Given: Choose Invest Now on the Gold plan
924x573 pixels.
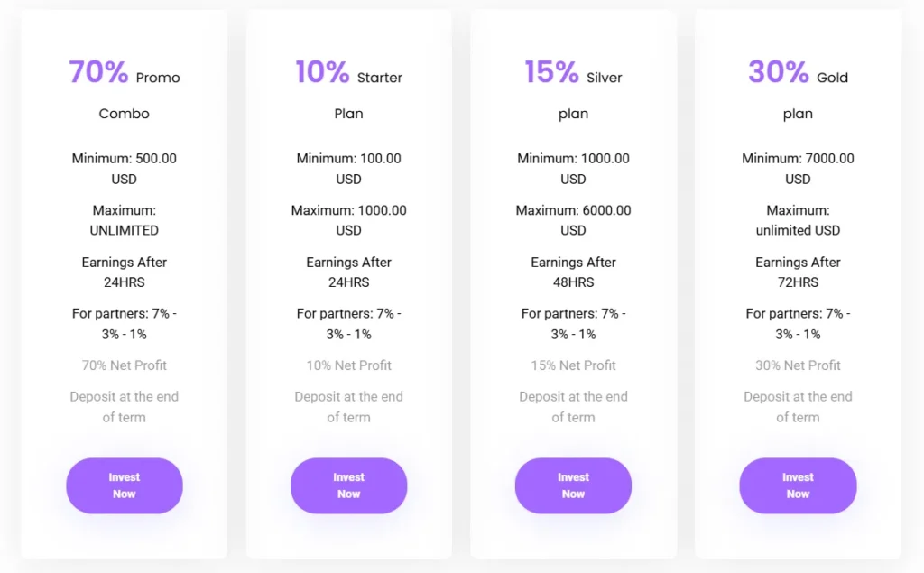Looking at the screenshot, I should click(x=798, y=485).
